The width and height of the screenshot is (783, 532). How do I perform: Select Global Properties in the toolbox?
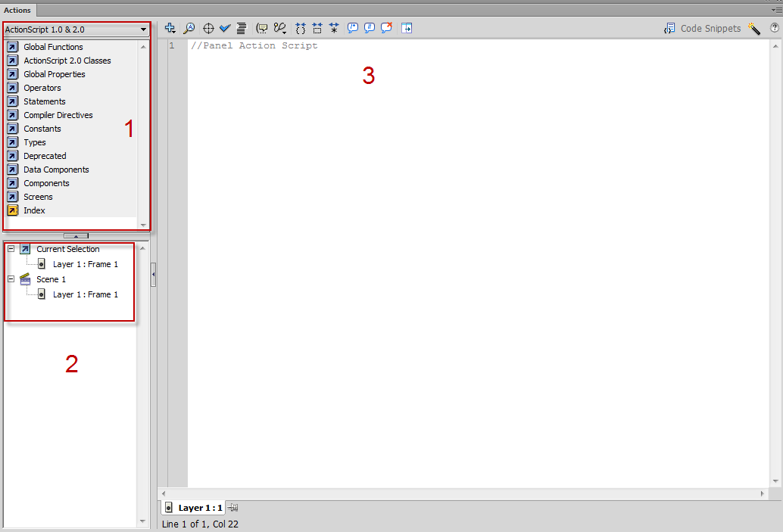55,74
